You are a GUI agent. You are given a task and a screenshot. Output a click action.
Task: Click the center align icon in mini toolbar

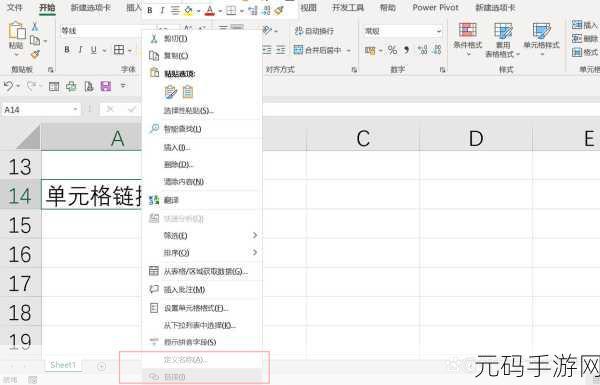click(x=175, y=10)
